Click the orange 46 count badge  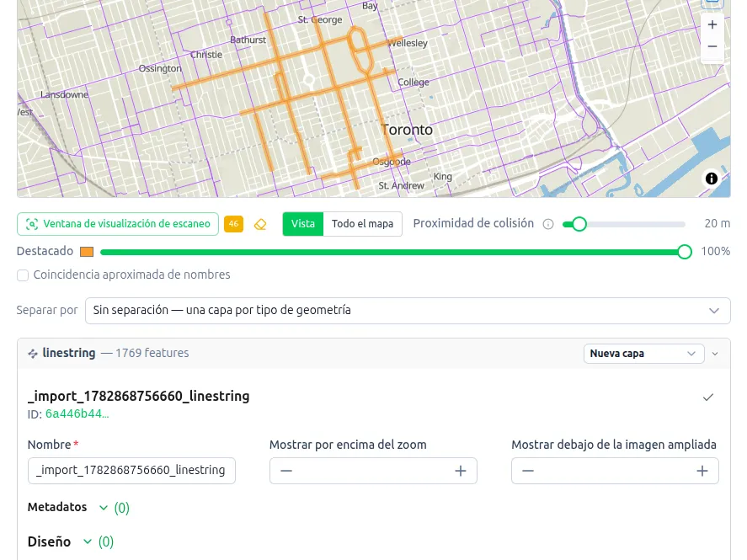pyautogui.click(x=233, y=224)
